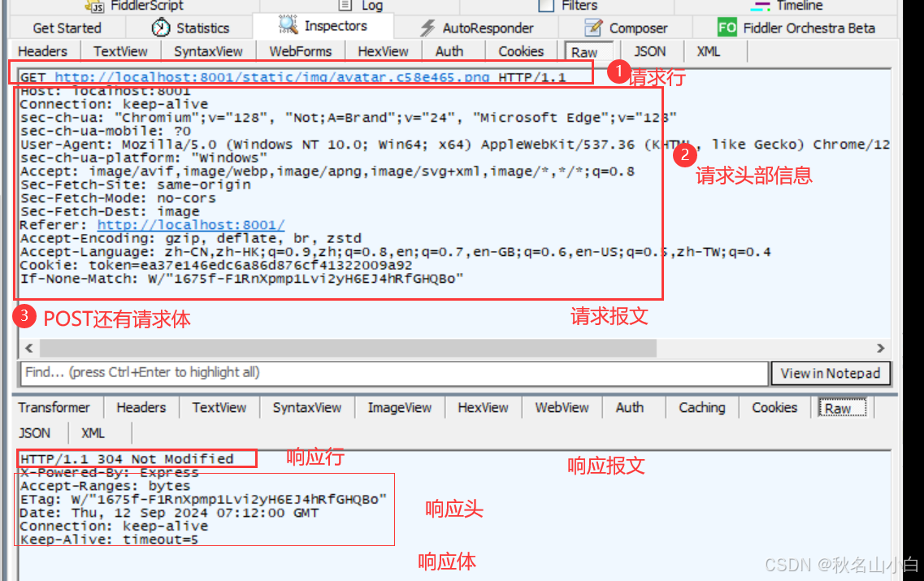Click the View in Notepad button
The image size is (924, 581).
pos(831,374)
